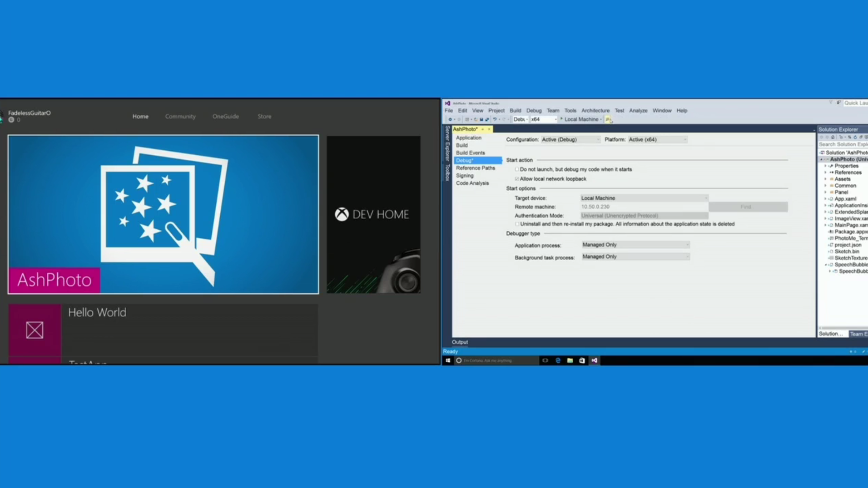This screenshot has width=868, height=488.
Task: Expand the Properties node in Solution Explorer
Action: point(825,166)
